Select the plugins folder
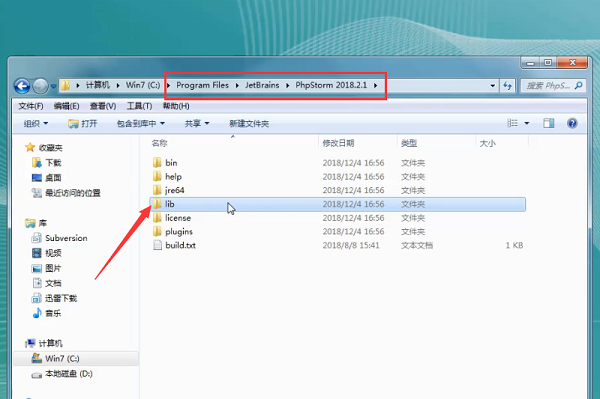The width and height of the screenshot is (600, 399). coord(338,232)
